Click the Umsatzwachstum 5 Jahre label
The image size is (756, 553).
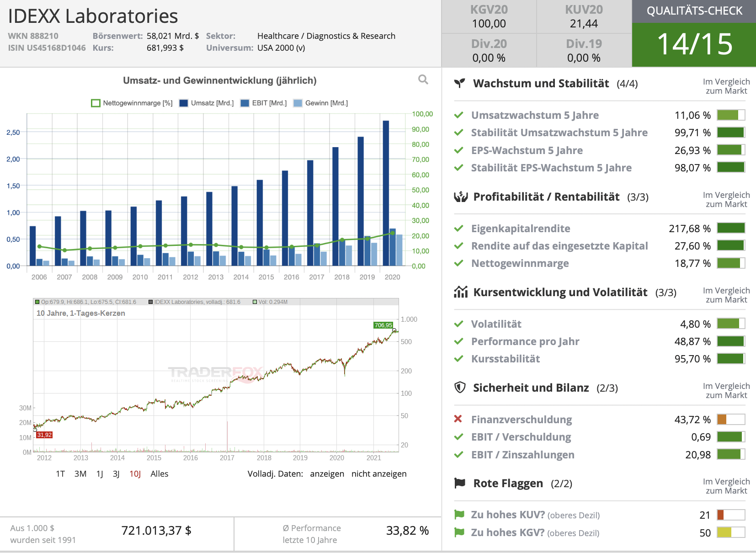click(x=535, y=115)
